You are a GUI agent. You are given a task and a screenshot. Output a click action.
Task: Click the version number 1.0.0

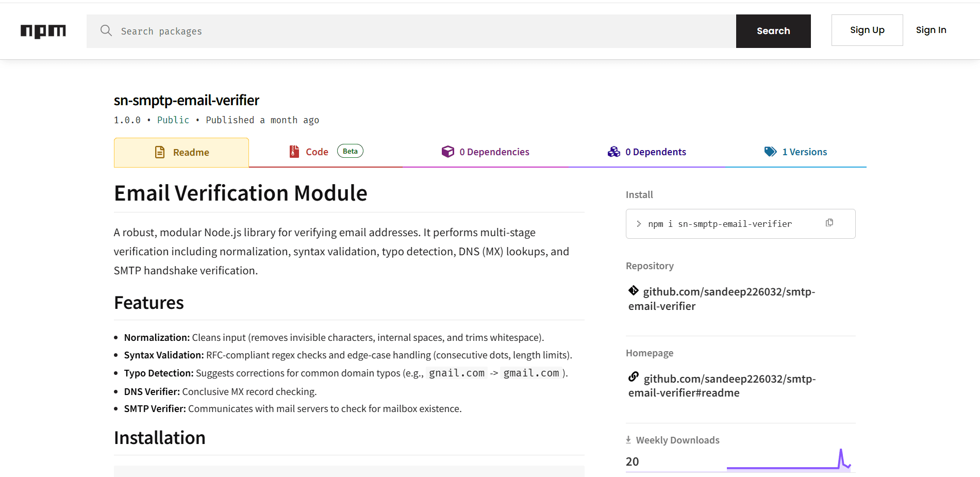[x=127, y=120]
